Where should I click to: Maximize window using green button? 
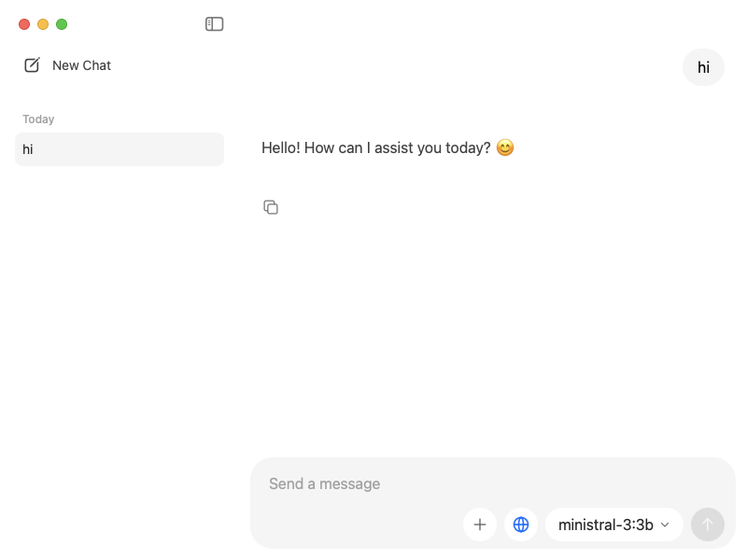click(62, 24)
